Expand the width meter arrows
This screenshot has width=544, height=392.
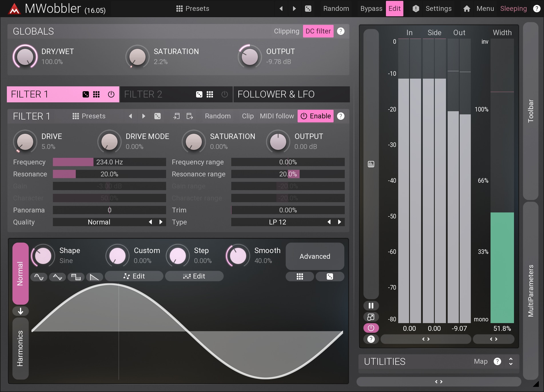tap(493, 339)
